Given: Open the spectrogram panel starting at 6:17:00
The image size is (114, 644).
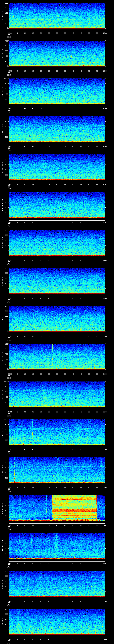Looking at the screenshot, I should tap(57, 129).
